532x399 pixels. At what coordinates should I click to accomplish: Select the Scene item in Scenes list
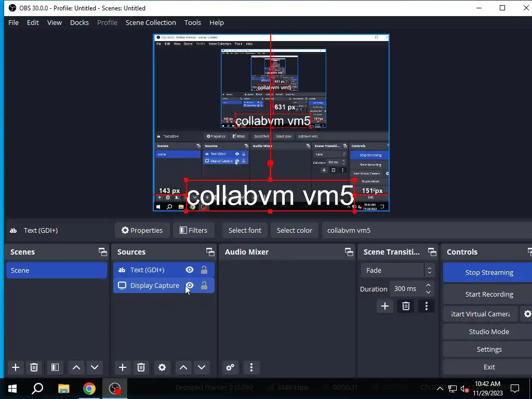56,270
